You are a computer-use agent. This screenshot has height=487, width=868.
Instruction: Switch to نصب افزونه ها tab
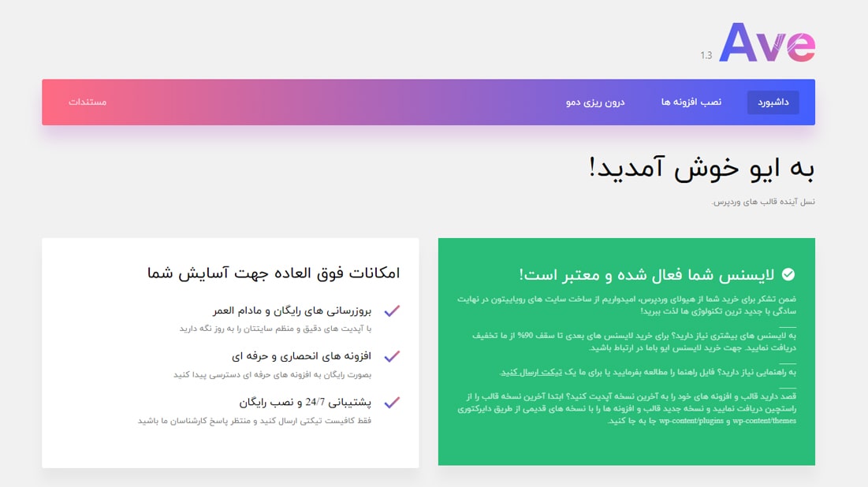pyautogui.click(x=691, y=102)
